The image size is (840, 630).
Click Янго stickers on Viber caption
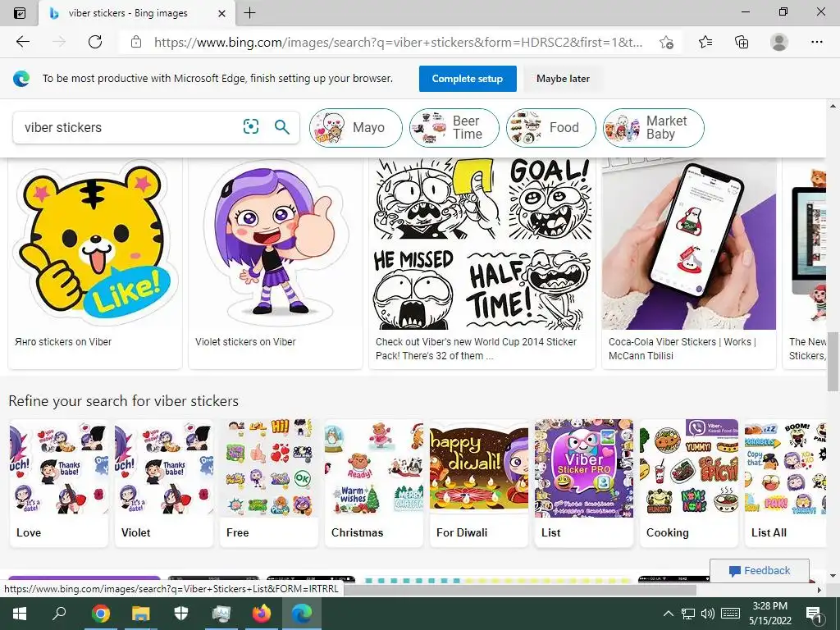[63, 342]
